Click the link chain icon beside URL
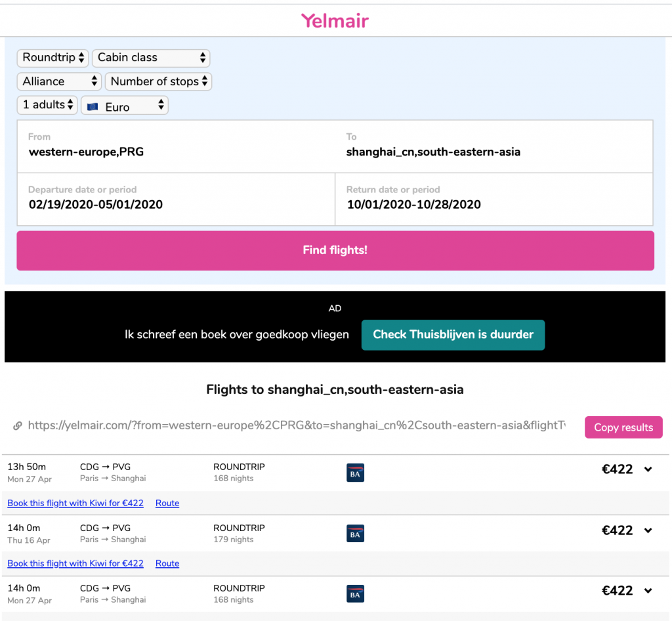 coord(18,425)
